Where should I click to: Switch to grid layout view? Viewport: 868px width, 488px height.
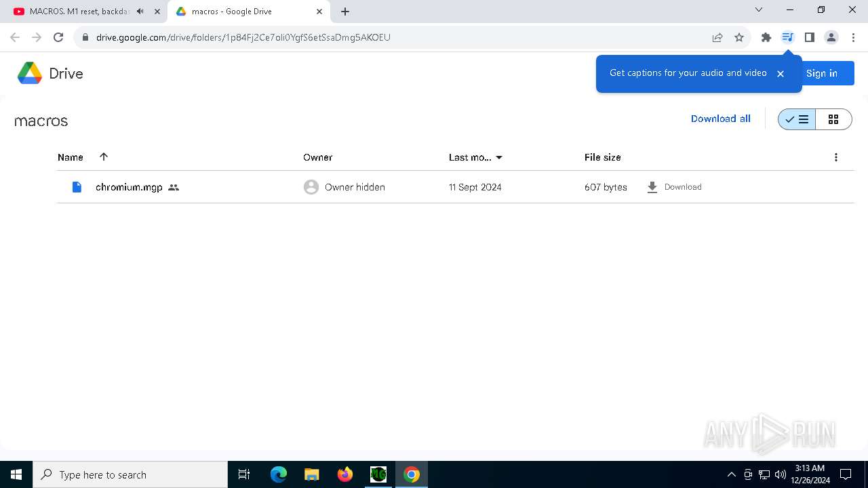(833, 119)
